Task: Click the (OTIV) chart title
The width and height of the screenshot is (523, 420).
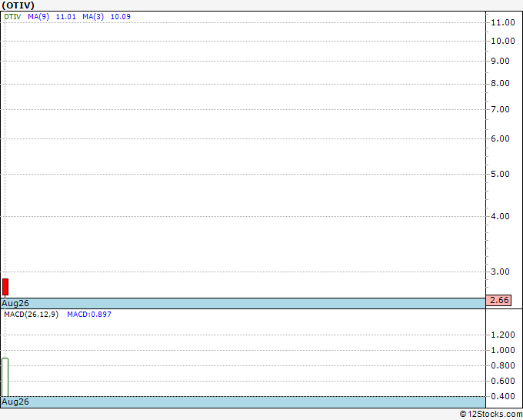Action: point(18,5)
